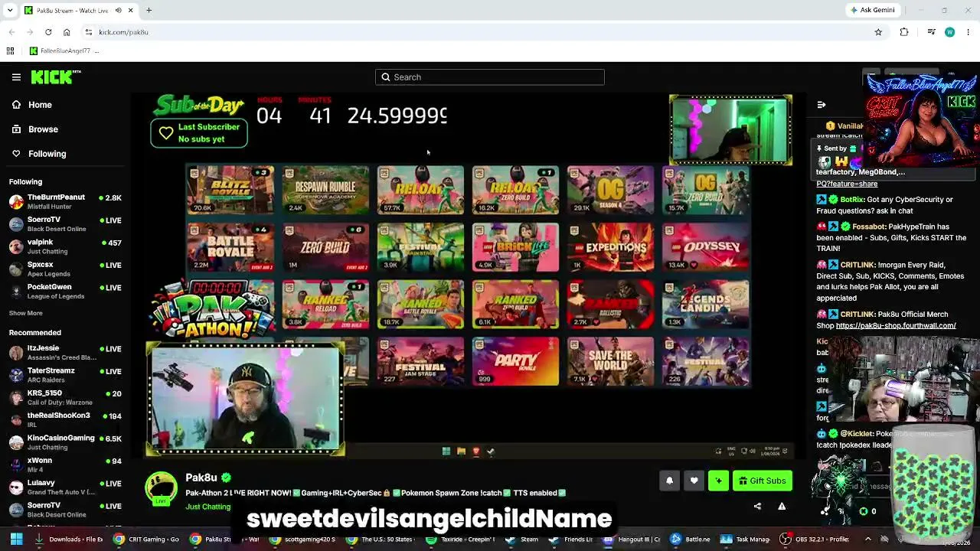Image resolution: width=980 pixels, height=551 pixels.
Task: Click inside the Kick search field
Action: (x=490, y=77)
